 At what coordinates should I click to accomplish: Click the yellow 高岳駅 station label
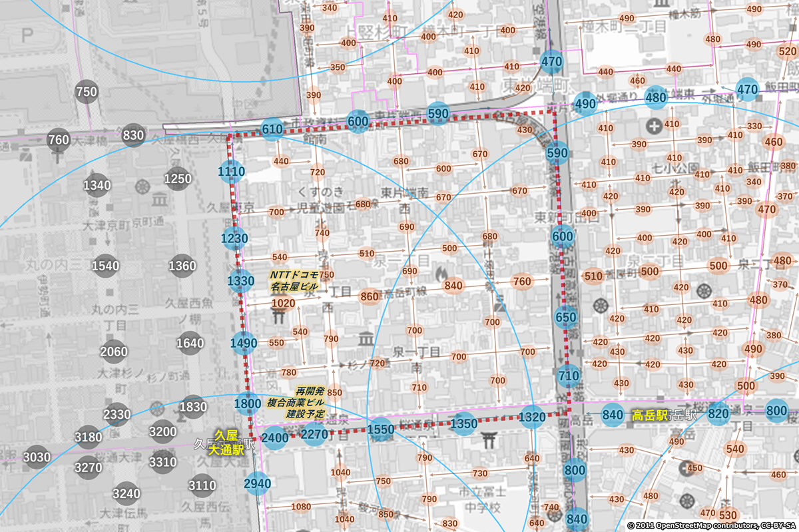pyautogui.click(x=650, y=415)
